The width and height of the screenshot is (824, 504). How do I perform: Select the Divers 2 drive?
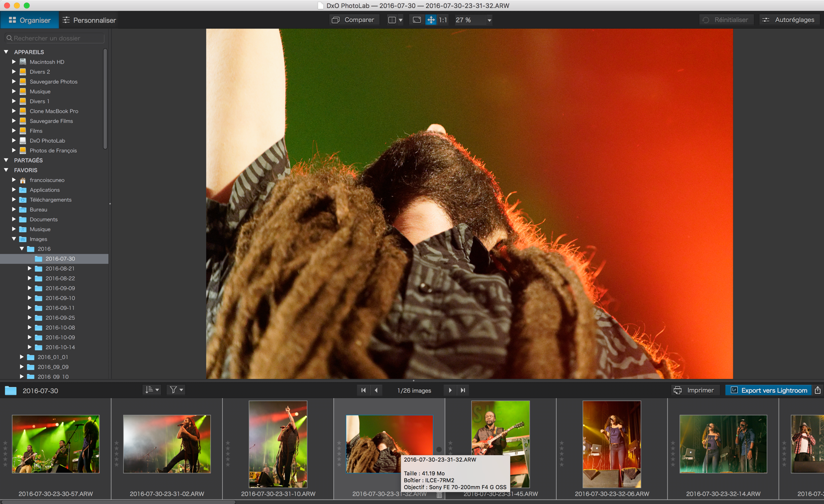tap(39, 72)
